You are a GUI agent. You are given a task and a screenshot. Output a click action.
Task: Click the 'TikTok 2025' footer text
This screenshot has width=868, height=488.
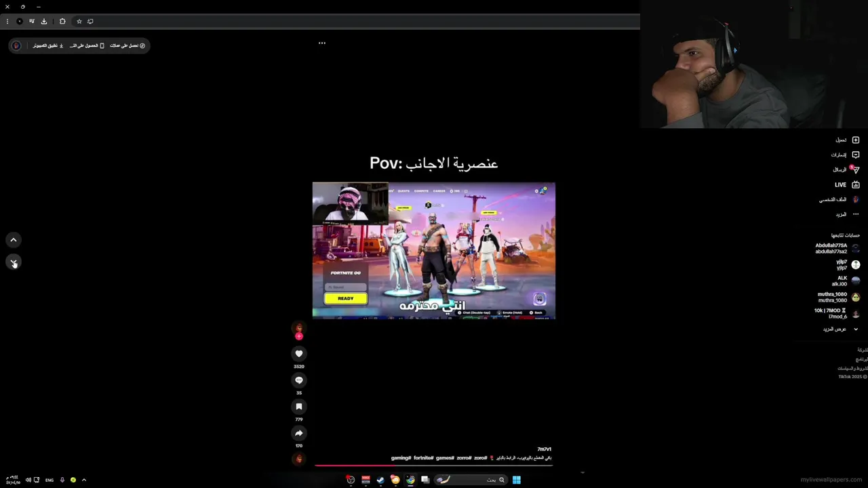coord(853,377)
